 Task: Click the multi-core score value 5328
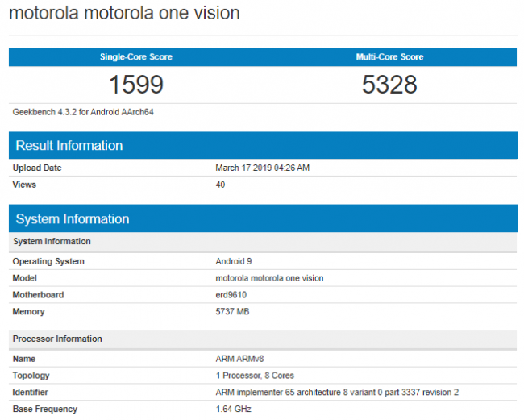click(389, 84)
